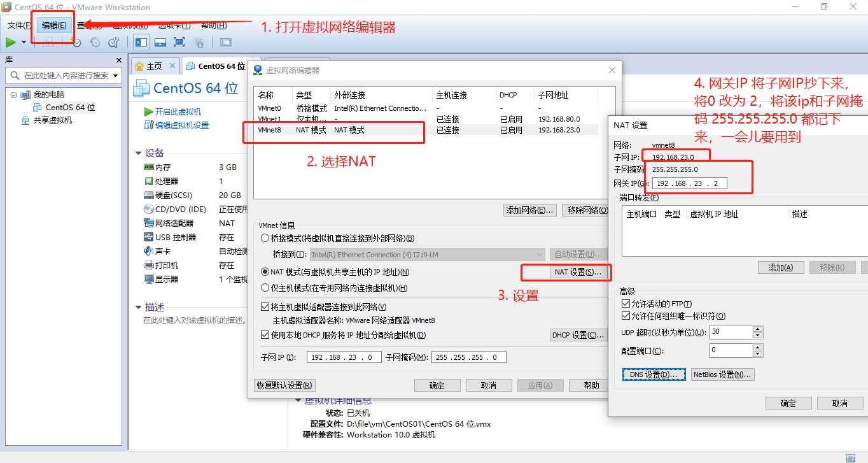This screenshot has width=868, height=463.
Task: Select 桥接模式 radio button in VMnet info
Action: (265, 238)
